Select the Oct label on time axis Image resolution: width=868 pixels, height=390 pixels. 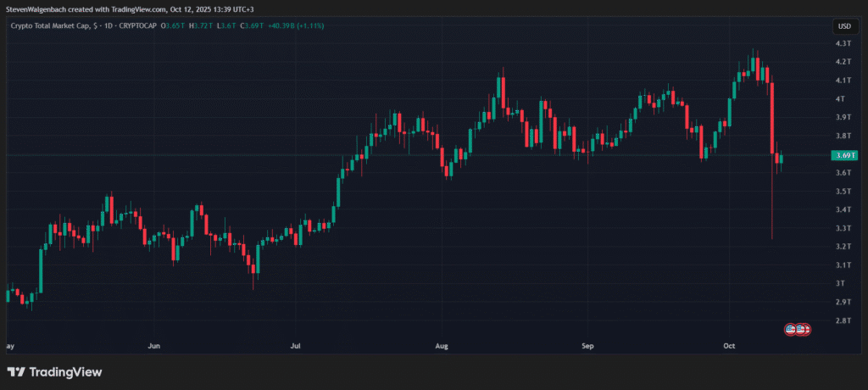(x=730, y=346)
